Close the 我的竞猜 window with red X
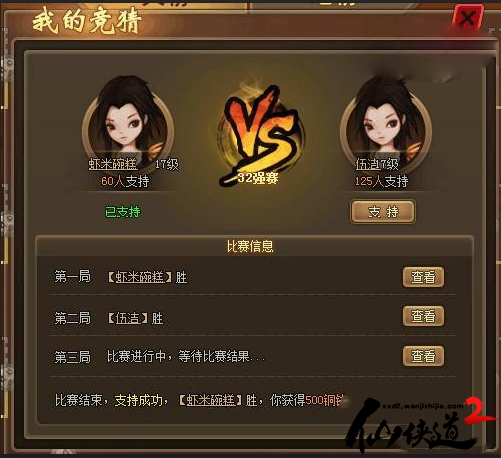Screen dimensions: 501x458 click(x=468, y=18)
